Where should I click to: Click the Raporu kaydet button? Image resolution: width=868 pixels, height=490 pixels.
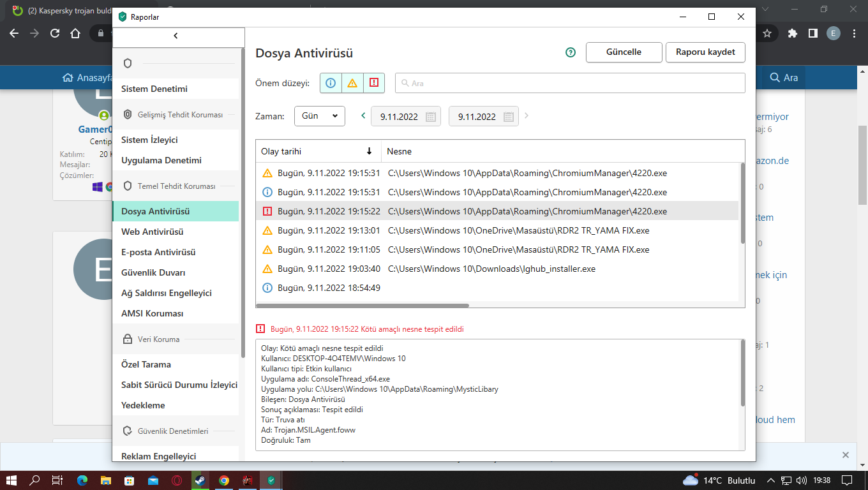coord(705,52)
